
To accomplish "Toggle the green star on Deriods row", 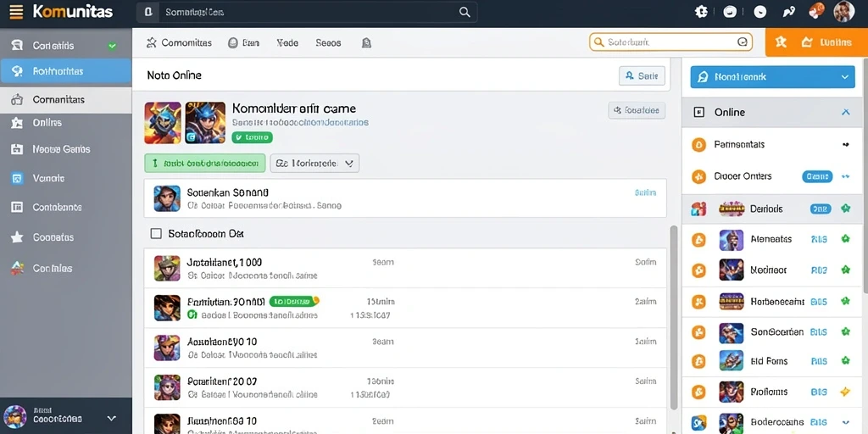I will 845,209.
